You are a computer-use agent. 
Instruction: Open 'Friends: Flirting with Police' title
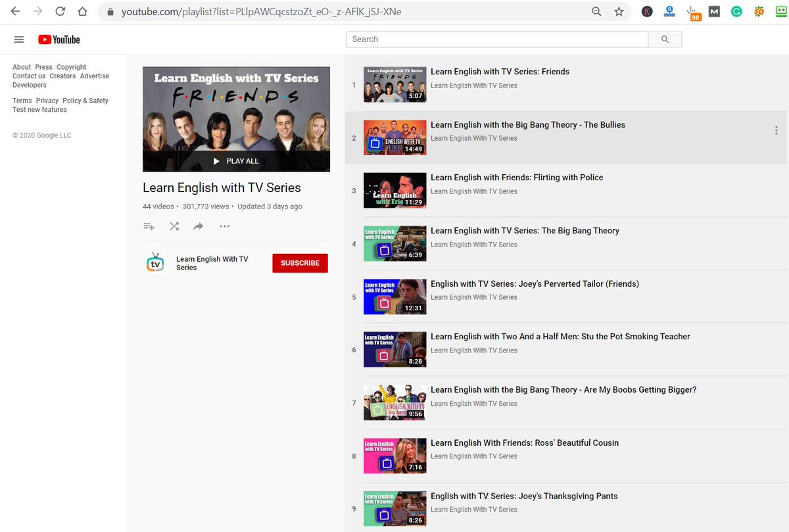click(517, 178)
